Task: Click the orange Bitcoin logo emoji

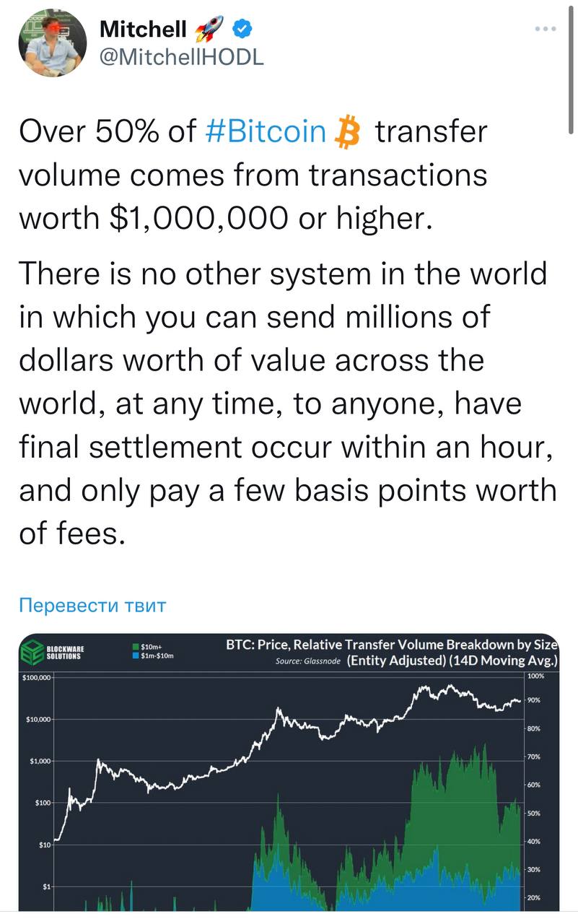Action: 348,133
